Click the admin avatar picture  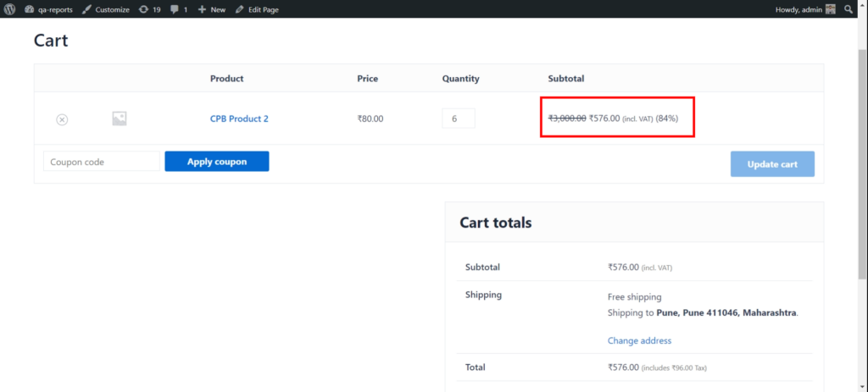831,9
